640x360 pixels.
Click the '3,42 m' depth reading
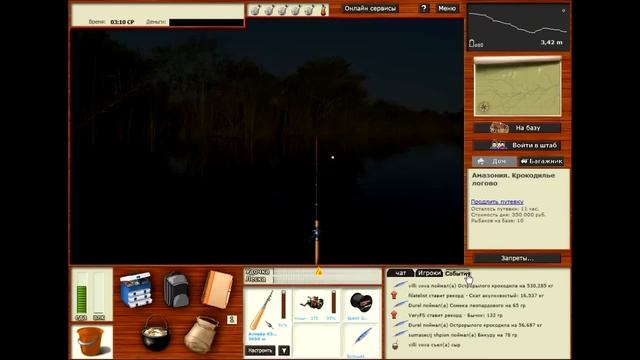551,42
